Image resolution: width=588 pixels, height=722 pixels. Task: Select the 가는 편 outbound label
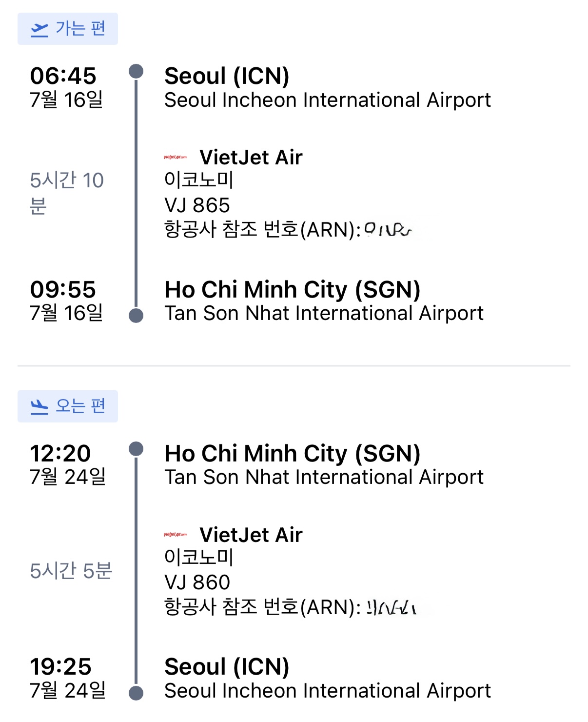[80, 29]
